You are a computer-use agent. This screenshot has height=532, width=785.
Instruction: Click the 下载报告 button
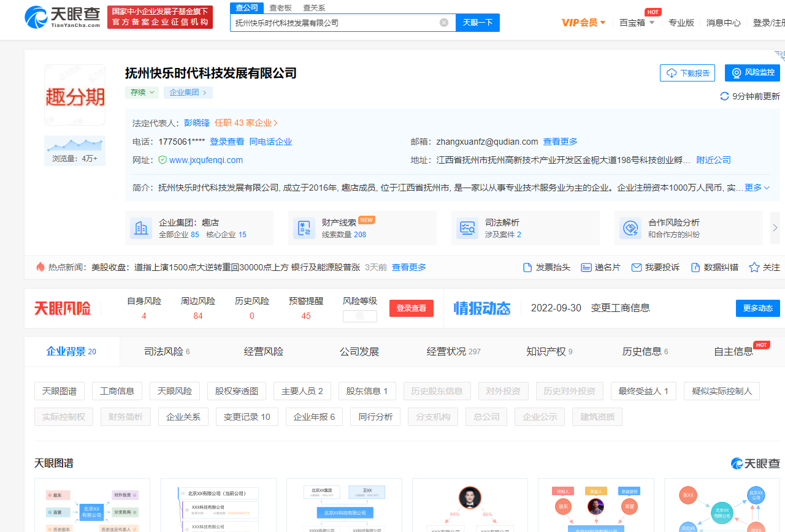pyautogui.click(x=687, y=73)
